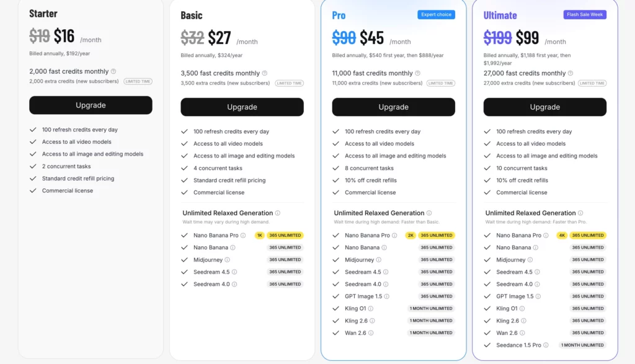Screen dimensions: 635x364
Task: Click info icon beside Midjourney in Basic plan
Action: [x=228, y=260]
